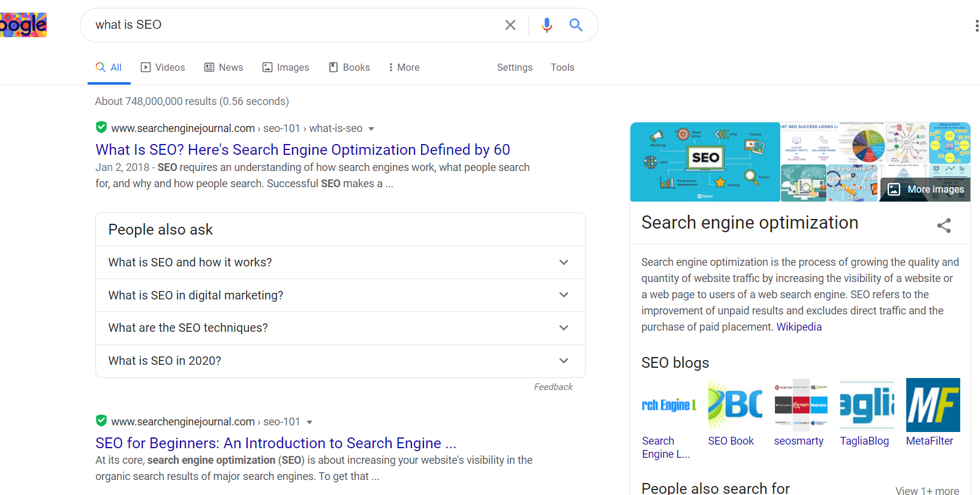Click the 'Search Engine L...' text link
This screenshot has width=980, height=495.
click(666, 448)
